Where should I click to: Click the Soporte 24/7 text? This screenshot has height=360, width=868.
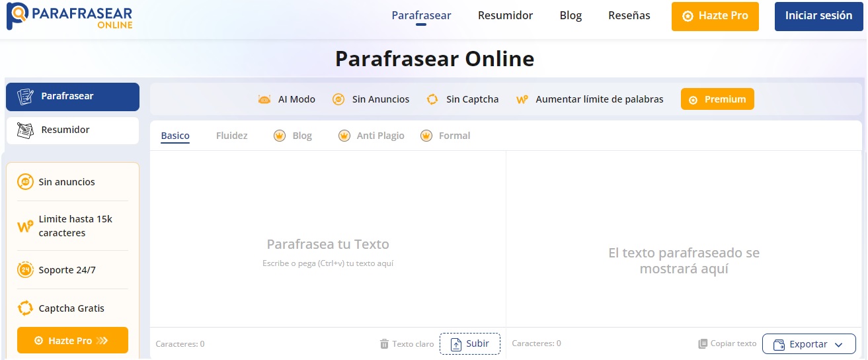pos(67,270)
